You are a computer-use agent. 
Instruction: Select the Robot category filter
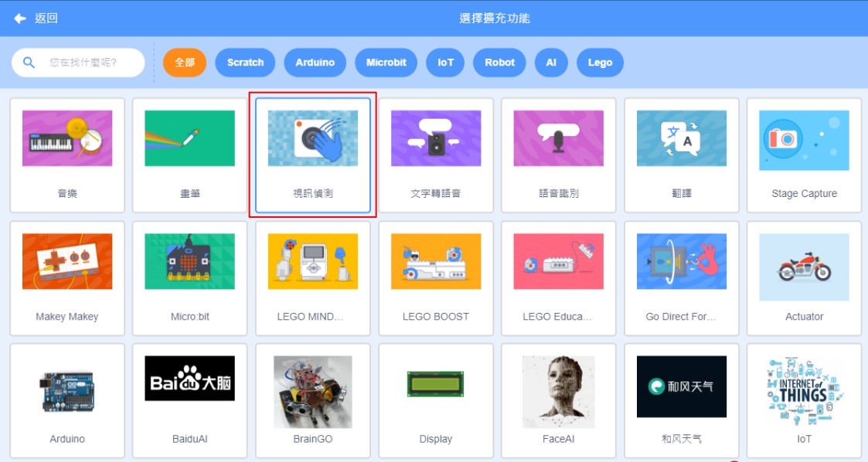(499, 63)
